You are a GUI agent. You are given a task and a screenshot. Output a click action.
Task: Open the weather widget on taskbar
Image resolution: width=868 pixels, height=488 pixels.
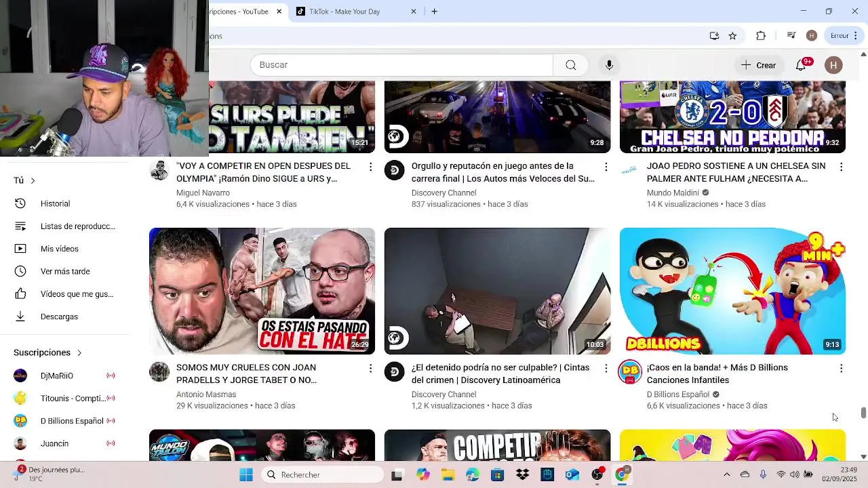(49, 474)
